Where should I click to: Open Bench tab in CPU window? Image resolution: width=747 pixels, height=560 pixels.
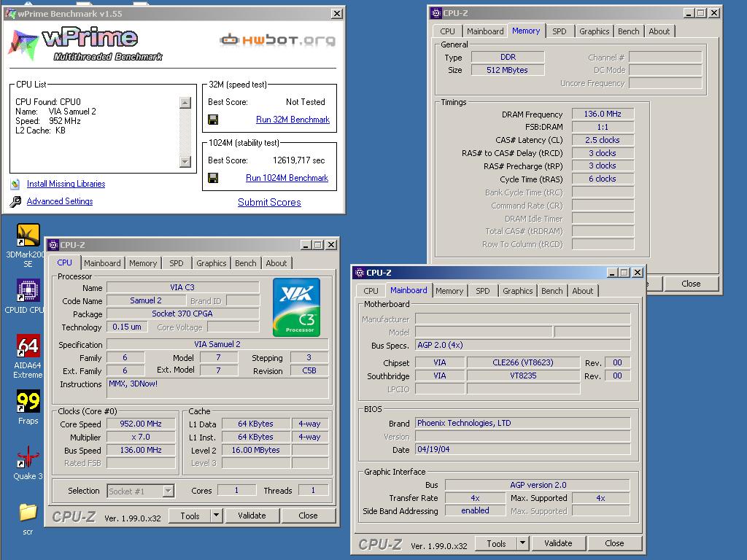245,262
